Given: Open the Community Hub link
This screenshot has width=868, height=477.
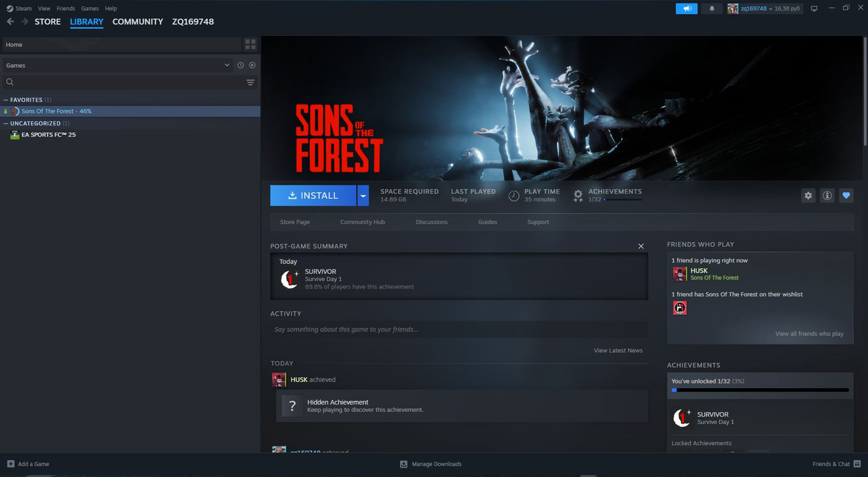Looking at the screenshot, I should tap(362, 222).
